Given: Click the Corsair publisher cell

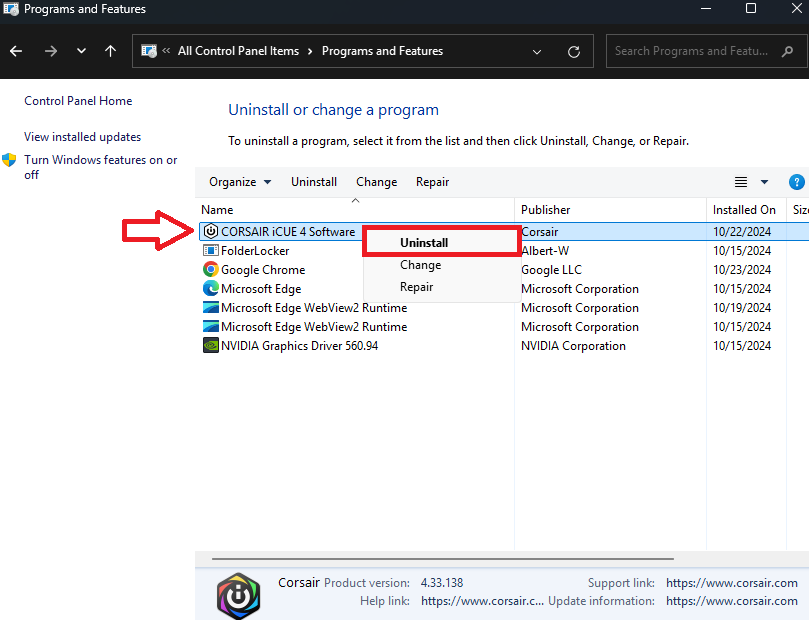Looking at the screenshot, I should coord(540,232).
